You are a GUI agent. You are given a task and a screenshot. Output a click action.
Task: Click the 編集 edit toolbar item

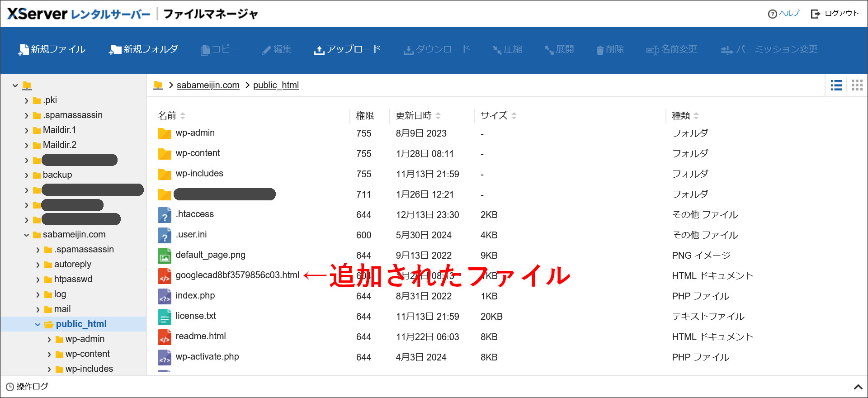276,49
